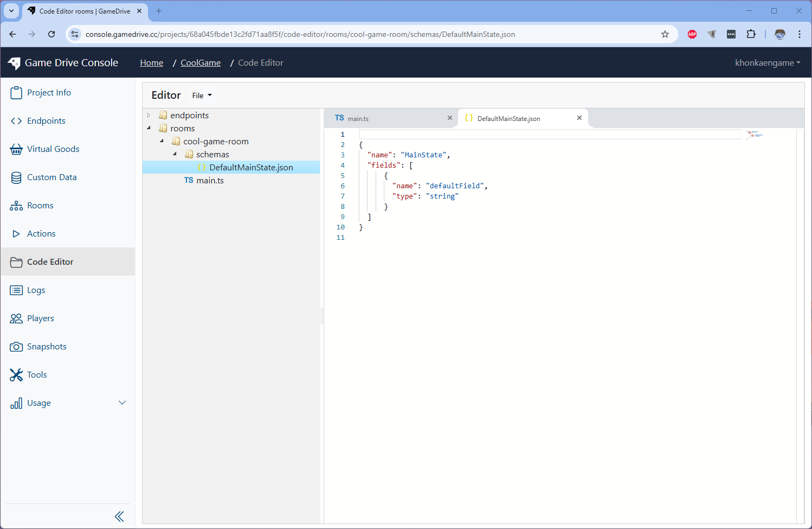This screenshot has height=529, width=812.
Task: Select the Logs sidebar icon
Action: [x=16, y=290]
